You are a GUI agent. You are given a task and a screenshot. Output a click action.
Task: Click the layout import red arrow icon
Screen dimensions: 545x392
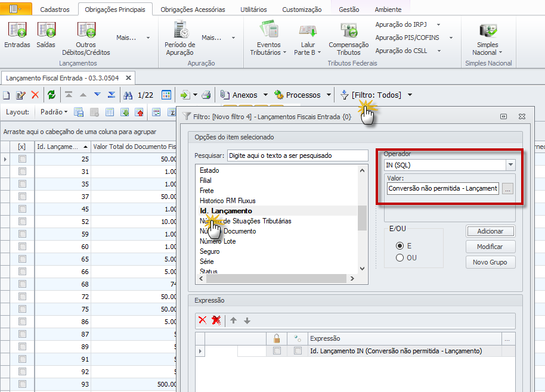click(140, 112)
